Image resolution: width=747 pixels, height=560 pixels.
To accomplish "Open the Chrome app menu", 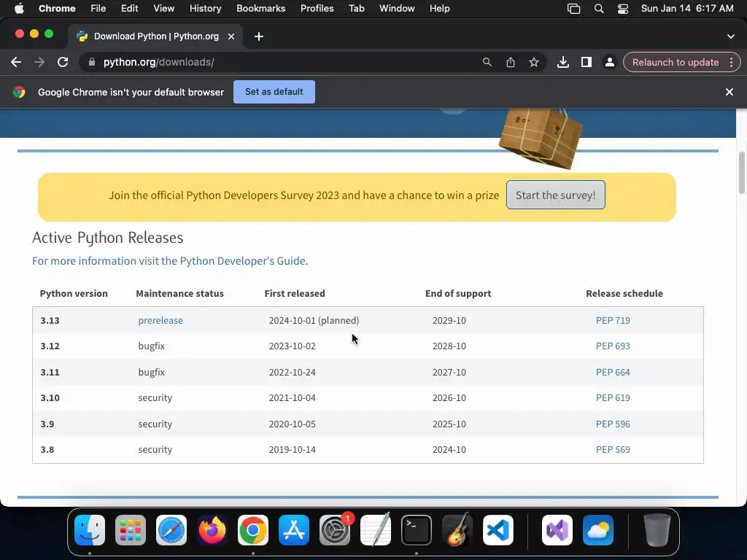I will [x=57, y=9].
